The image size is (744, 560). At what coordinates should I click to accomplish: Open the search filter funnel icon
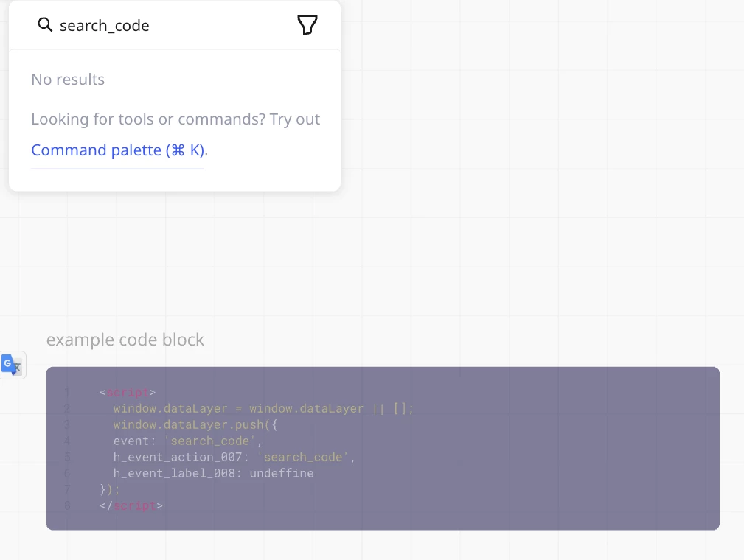click(307, 25)
